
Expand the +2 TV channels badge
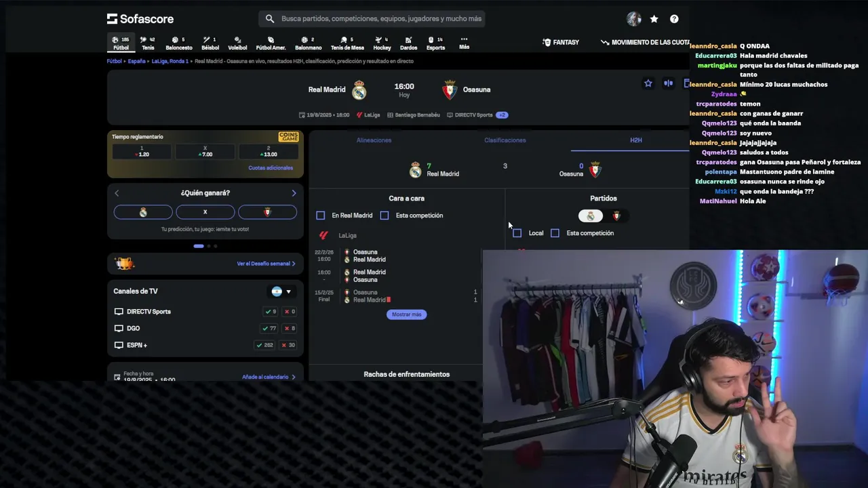coord(502,115)
